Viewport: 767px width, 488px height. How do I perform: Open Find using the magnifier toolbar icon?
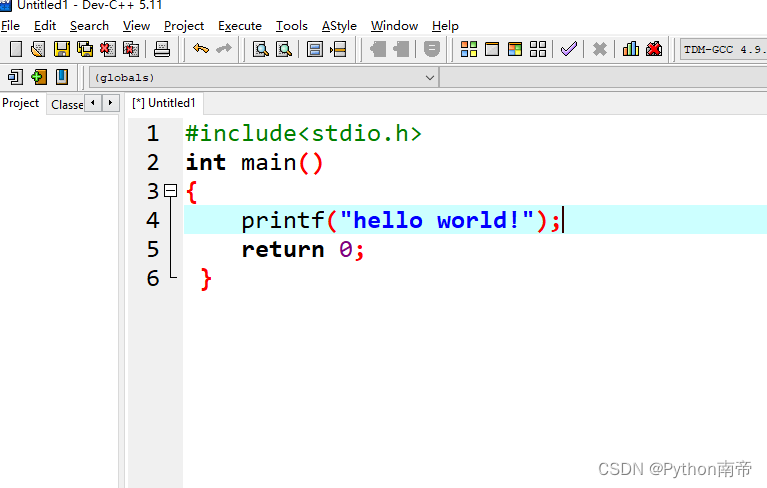coord(260,49)
